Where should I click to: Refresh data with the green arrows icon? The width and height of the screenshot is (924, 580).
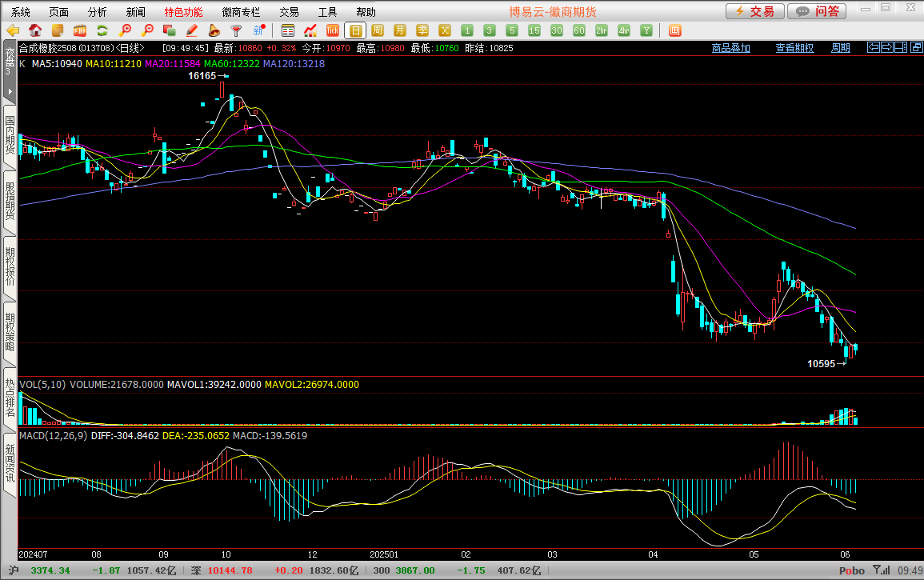(x=102, y=30)
